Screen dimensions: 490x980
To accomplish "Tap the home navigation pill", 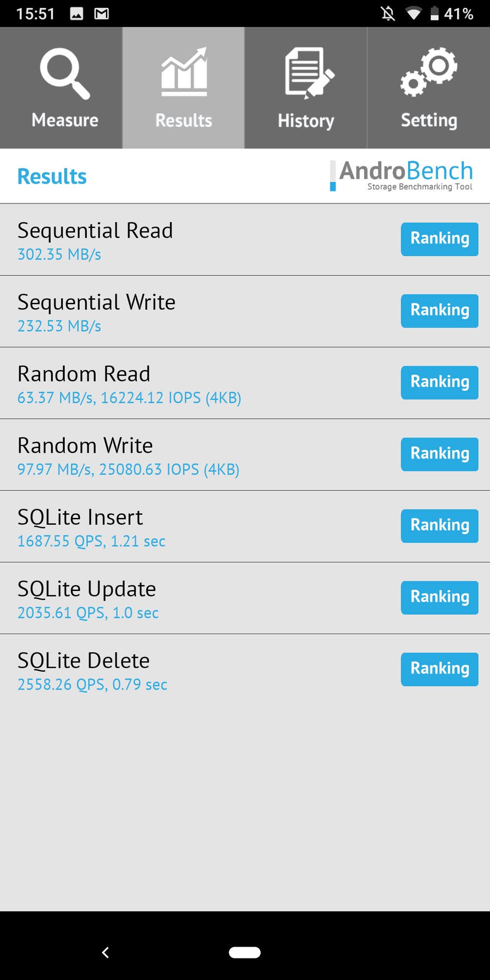I will pyautogui.click(x=245, y=952).
